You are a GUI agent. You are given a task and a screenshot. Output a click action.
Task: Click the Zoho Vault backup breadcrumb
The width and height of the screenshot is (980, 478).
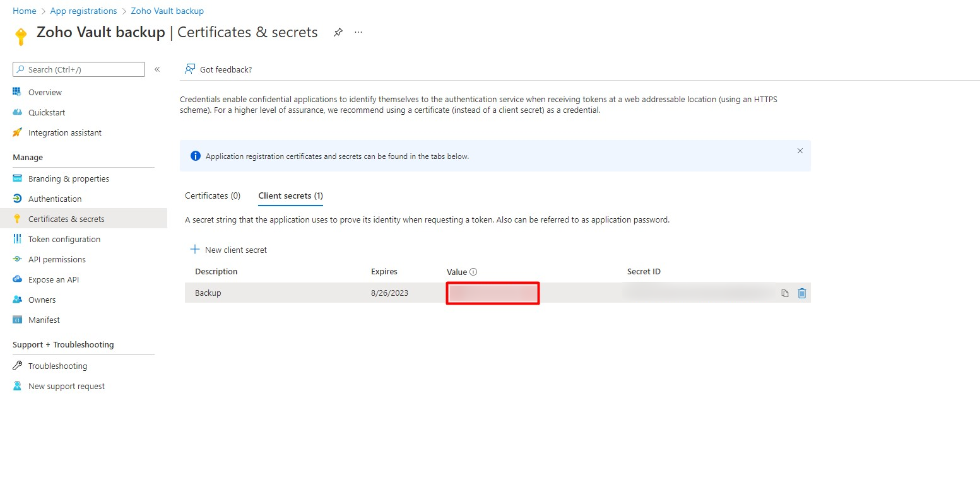tap(167, 11)
